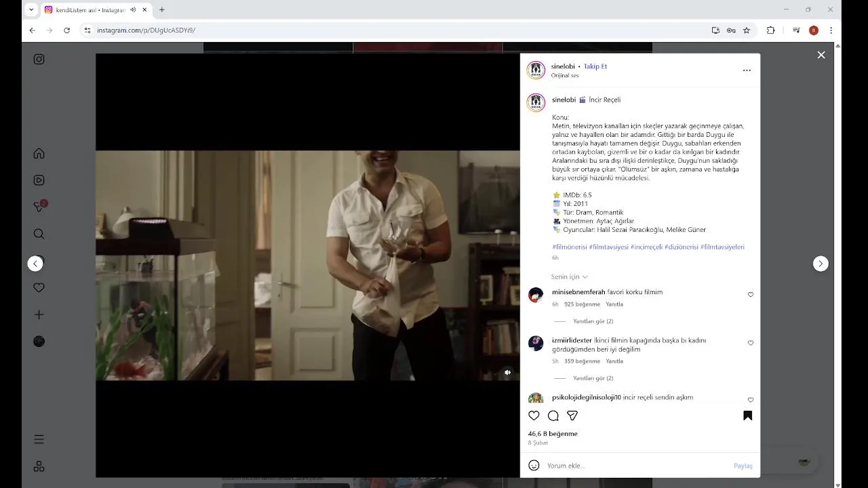Image resolution: width=868 pixels, height=488 pixels.
Task: Select the kendiListem Instagram browser tab
Action: (x=96, y=9)
